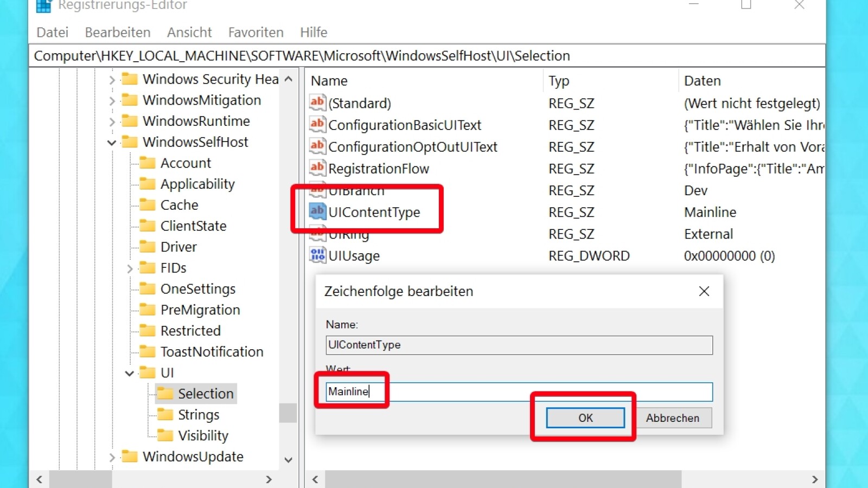Click the ConfigurationBasicUIText value icon

[x=317, y=124]
